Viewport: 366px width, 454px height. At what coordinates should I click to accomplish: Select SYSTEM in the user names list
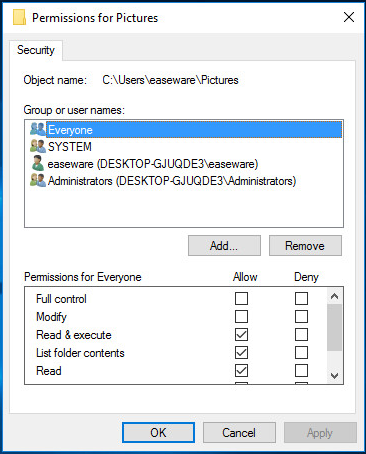[x=70, y=147]
